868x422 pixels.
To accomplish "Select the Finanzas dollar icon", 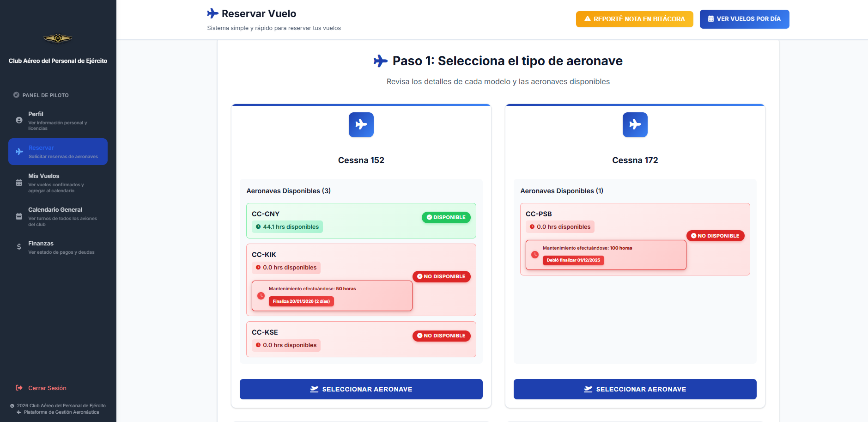I will (18, 247).
